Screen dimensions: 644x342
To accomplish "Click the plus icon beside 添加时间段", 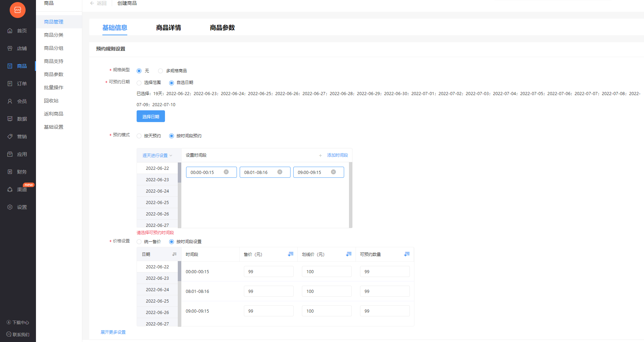I will 320,156.
